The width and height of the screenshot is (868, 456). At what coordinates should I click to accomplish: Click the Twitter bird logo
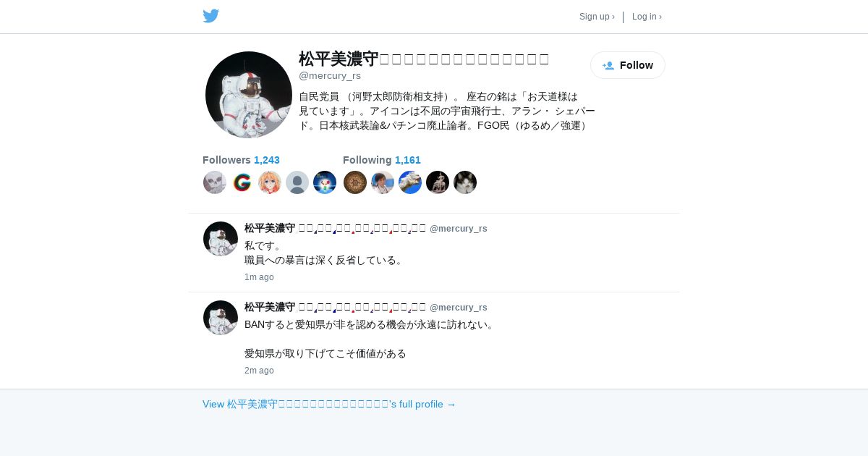click(x=210, y=16)
